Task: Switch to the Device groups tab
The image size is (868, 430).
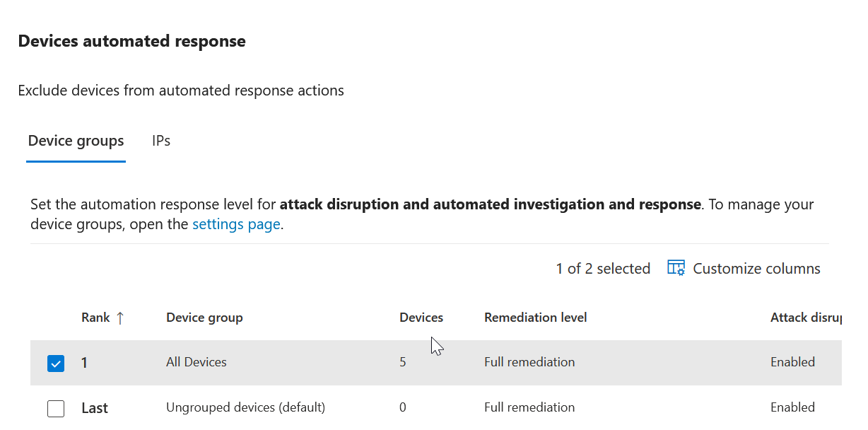Action: point(76,141)
